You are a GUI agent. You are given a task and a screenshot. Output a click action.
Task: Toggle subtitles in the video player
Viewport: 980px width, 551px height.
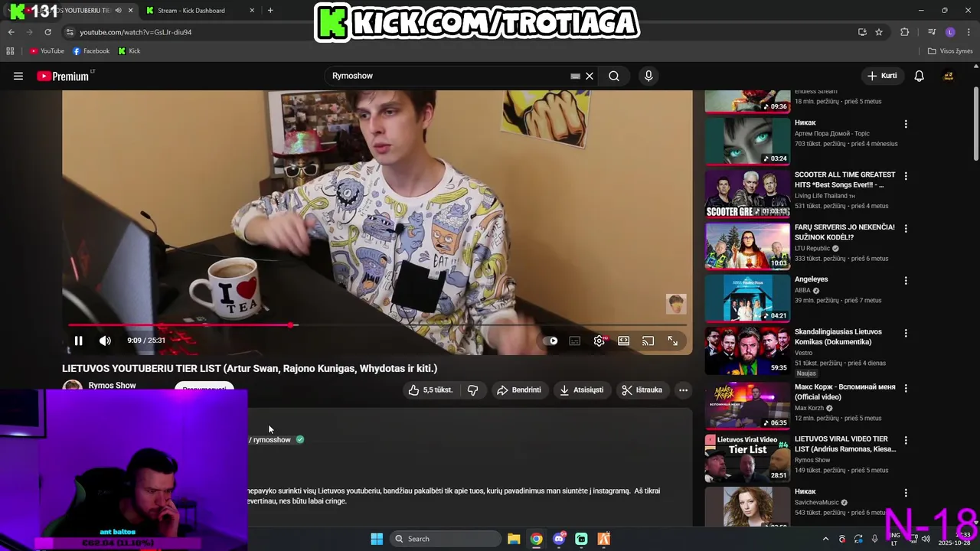(575, 341)
